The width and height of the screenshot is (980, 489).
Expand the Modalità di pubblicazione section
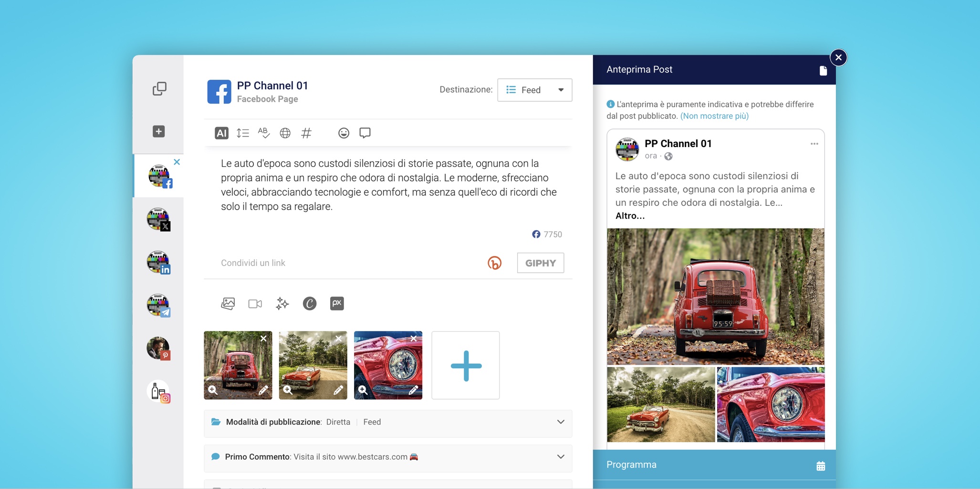[x=561, y=422]
